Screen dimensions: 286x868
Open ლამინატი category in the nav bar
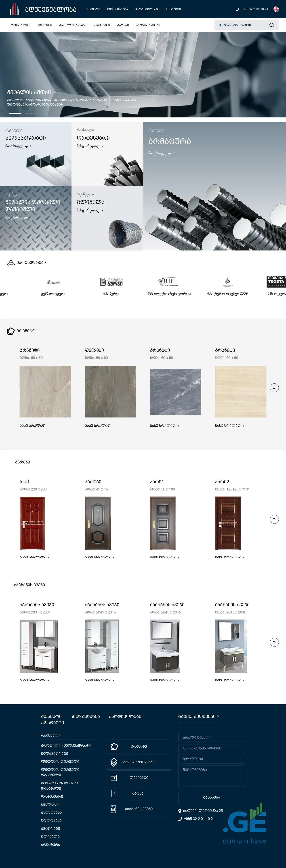point(102,25)
